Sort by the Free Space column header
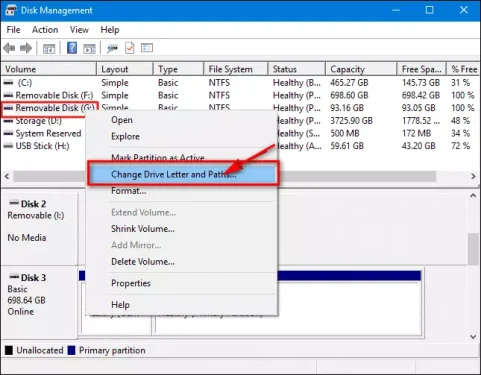The image size is (481, 375). (x=422, y=69)
